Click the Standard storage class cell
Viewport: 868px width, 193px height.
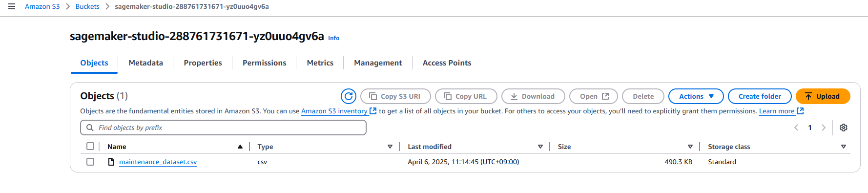coord(722,162)
